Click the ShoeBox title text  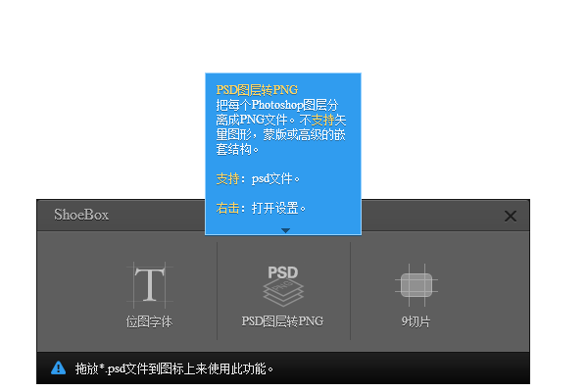coord(81,216)
